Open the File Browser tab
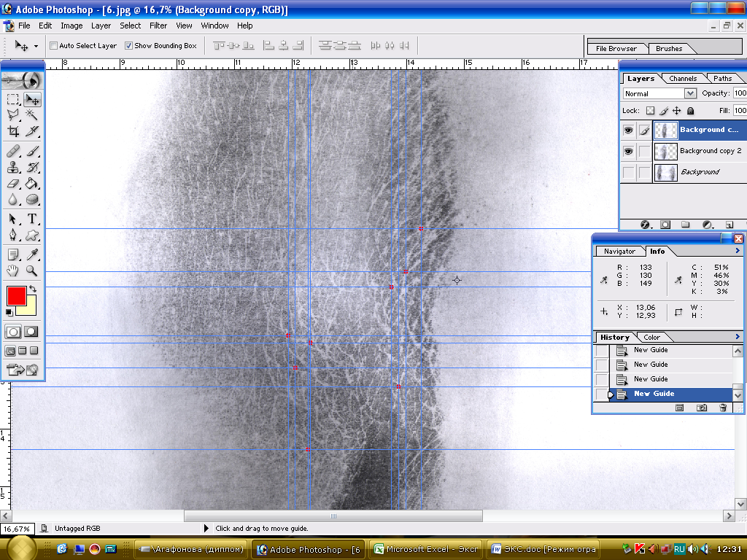Screen dimensions: 747x560 616,49
